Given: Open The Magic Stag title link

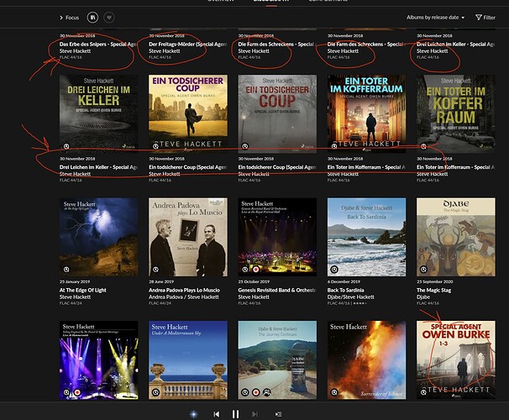Looking at the screenshot, I should [x=433, y=290].
